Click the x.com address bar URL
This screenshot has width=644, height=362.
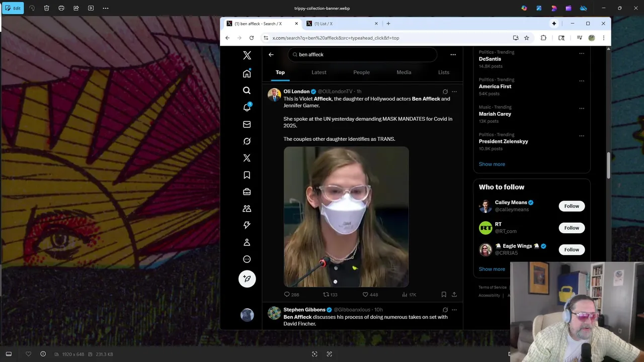pyautogui.click(x=336, y=38)
